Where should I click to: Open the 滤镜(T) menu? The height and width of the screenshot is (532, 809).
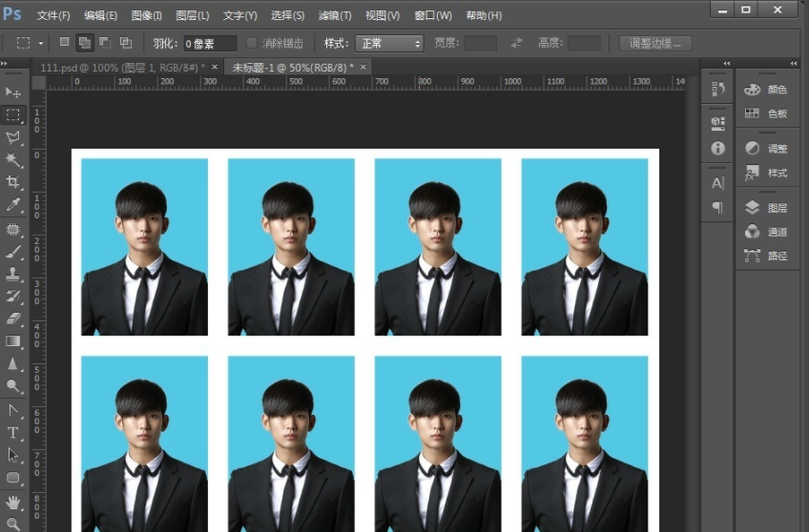tap(334, 15)
